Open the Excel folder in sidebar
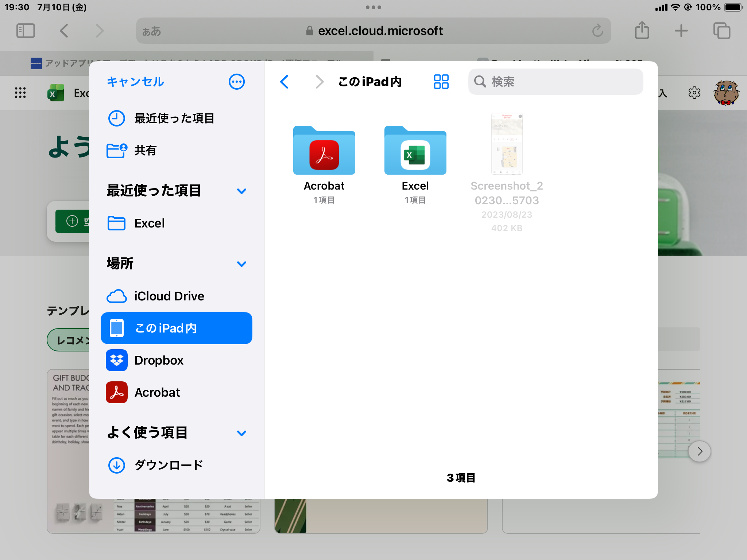This screenshot has height=560, width=747. click(177, 223)
